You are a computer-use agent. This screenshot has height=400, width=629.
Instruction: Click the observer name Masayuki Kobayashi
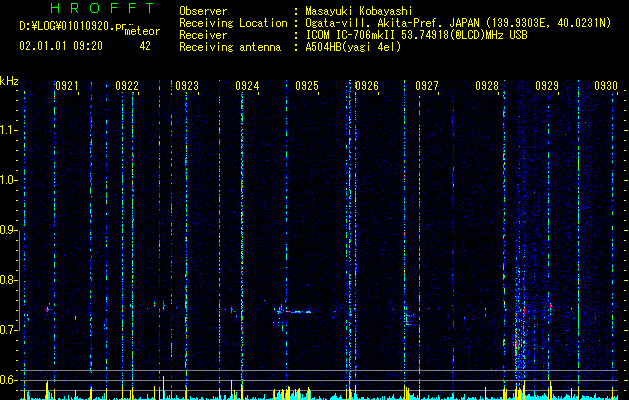point(359,11)
